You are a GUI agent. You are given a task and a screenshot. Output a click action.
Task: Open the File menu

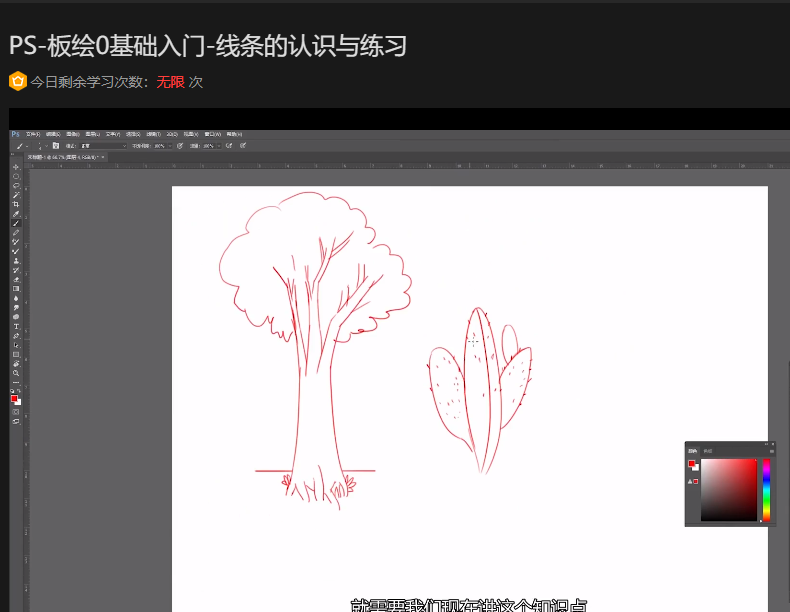point(33,134)
